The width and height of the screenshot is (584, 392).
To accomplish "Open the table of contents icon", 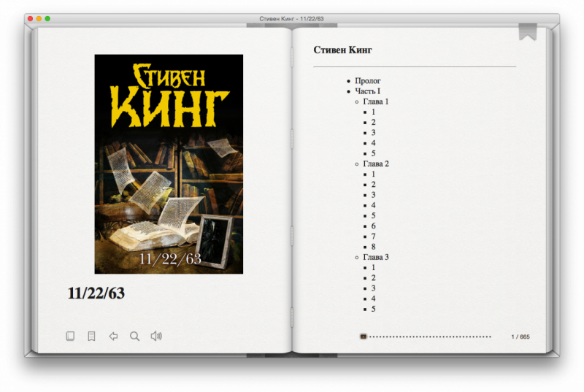I will click(91, 337).
